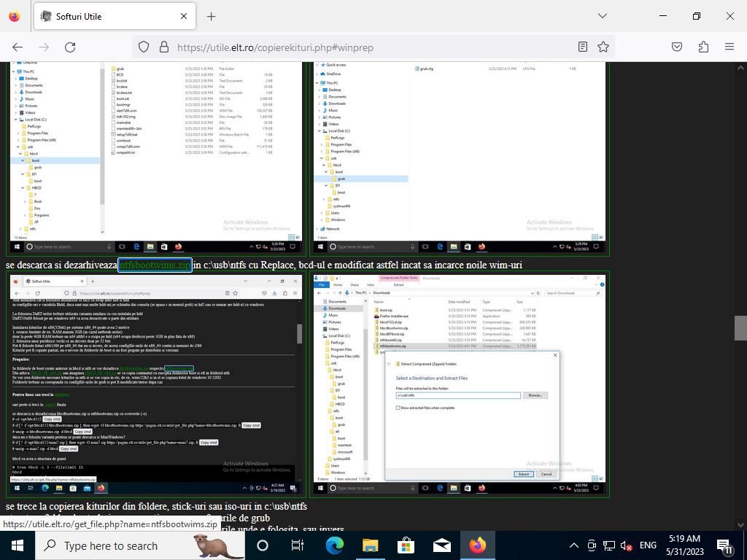Open the Save to Pocket icon
This screenshot has width=747, height=560.
coord(677,47)
